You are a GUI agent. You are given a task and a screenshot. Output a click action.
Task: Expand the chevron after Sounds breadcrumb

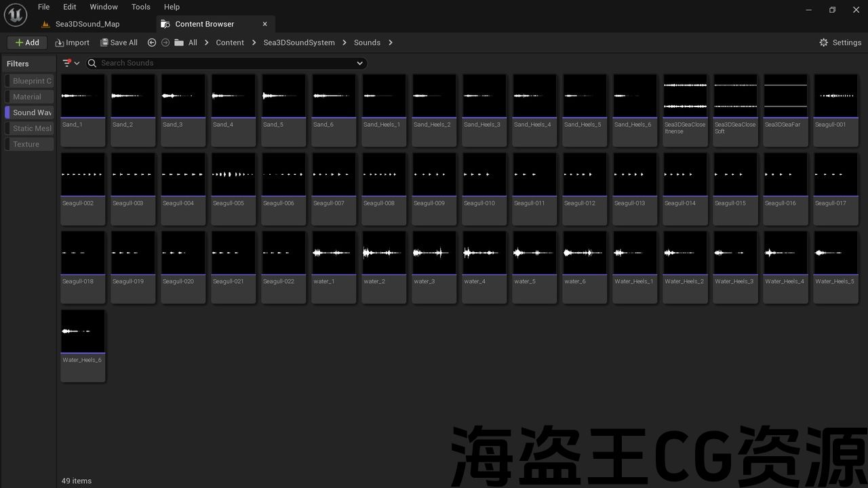click(x=391, y=43)
